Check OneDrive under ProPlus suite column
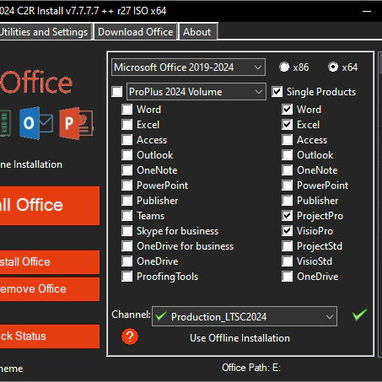382x382 pixels. click(x=127, y=261)
